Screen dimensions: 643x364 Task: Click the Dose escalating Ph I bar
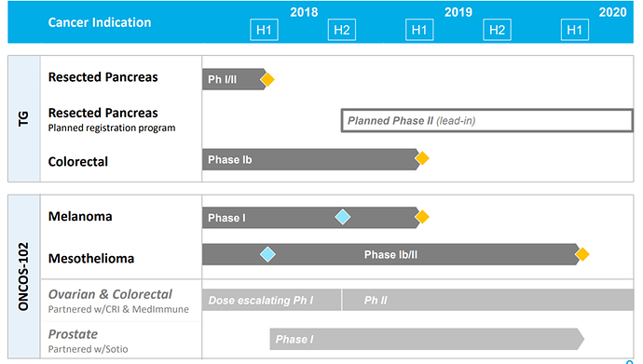[x=271, y=300]
